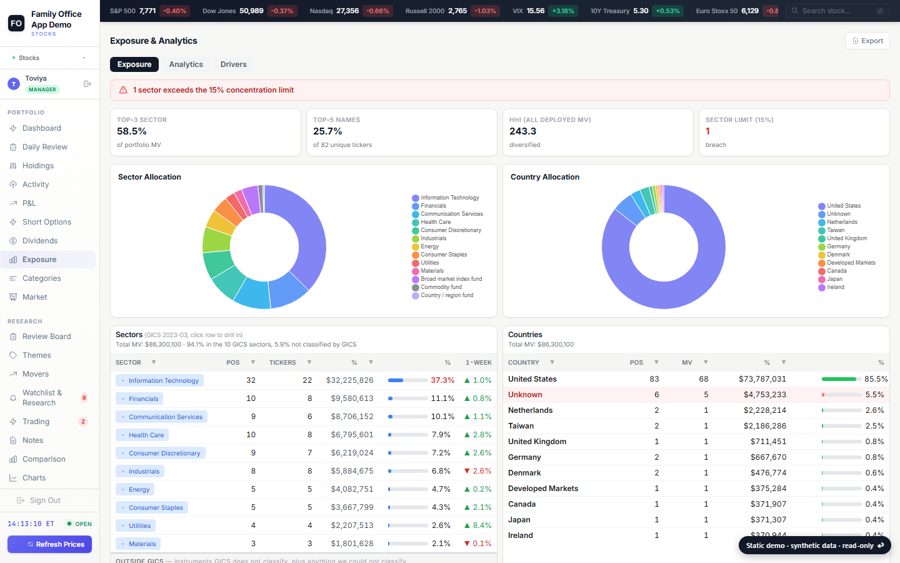Open the COUNTRY column filter arrow
The height and width of the screenshot is (563, 900).
click(x=552, y=362)
